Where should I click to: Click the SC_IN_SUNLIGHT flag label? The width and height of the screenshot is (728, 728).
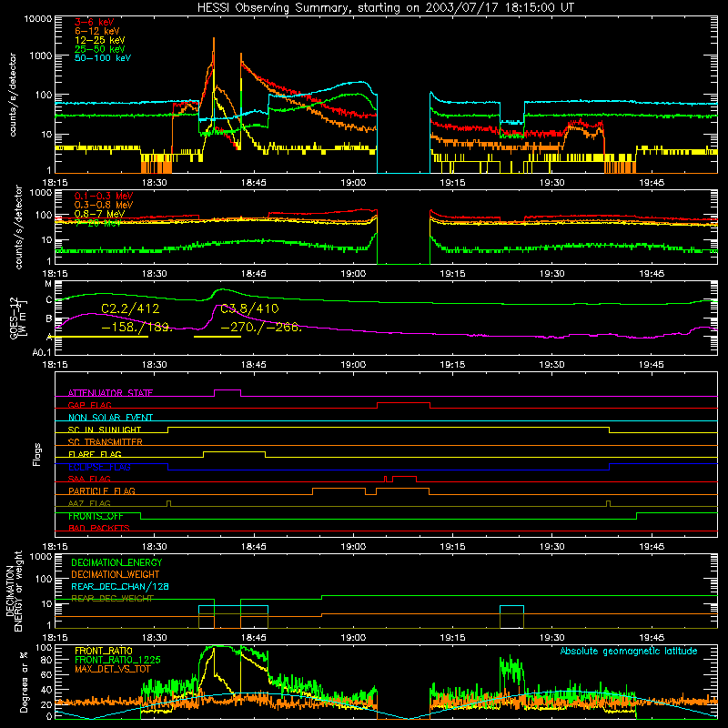(x=105, y=430)
